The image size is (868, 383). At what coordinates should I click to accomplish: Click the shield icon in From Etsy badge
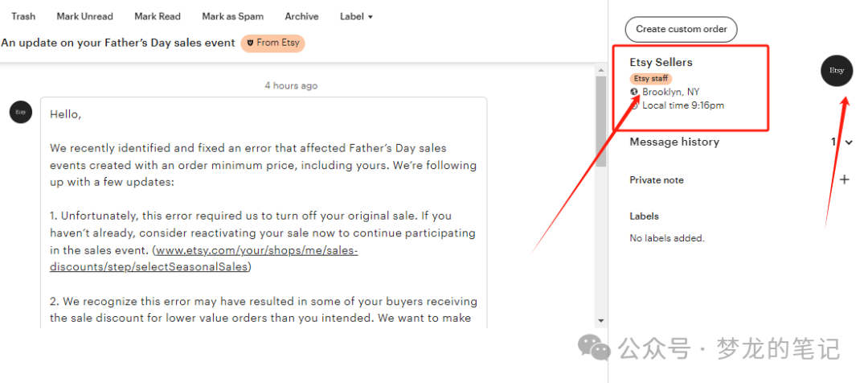[250, 43]
